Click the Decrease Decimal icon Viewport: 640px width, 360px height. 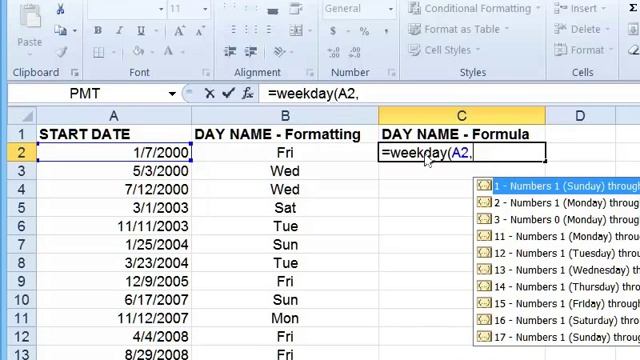click(354, 52)
